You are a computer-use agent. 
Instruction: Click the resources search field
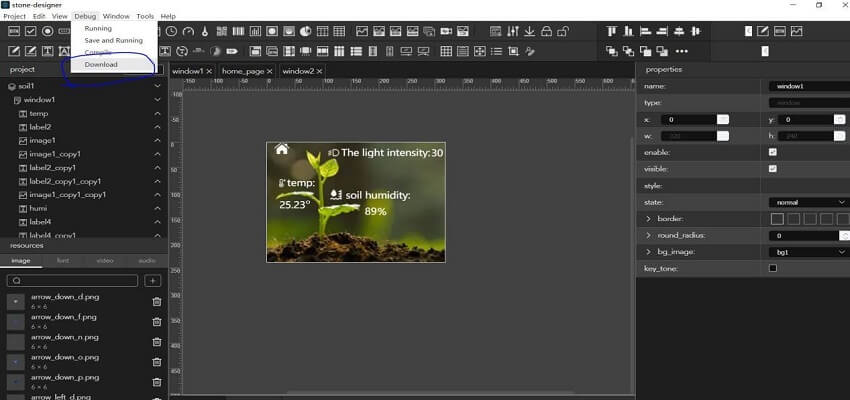72,280
